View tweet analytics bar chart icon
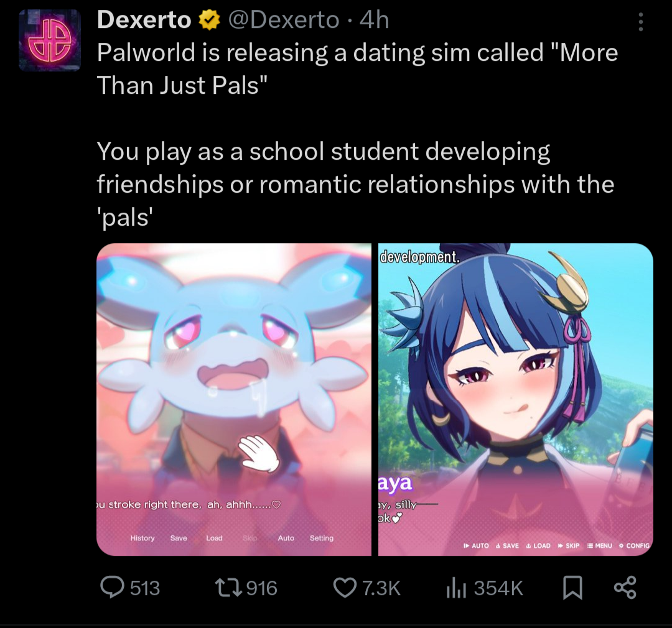The image size is (672, 628). tap(456, 588)
